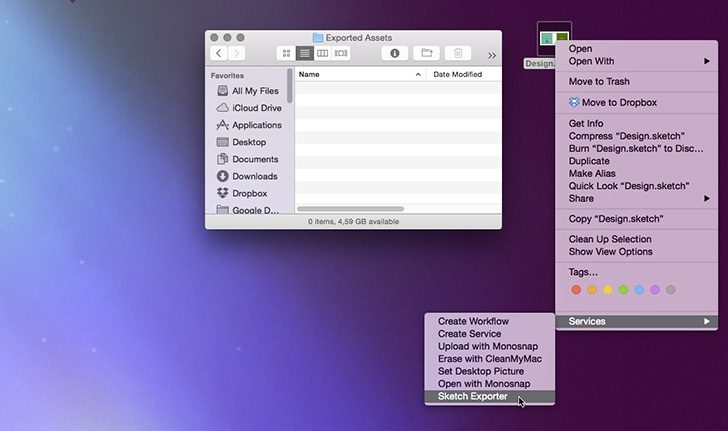Select the Google Drive sidebar folder
Screen dimensions: 728x431
click(255, 210)
